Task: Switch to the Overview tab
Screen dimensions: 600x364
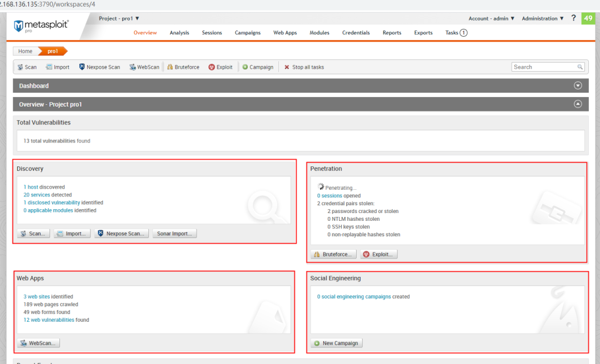Action: [x=145, y=33]
